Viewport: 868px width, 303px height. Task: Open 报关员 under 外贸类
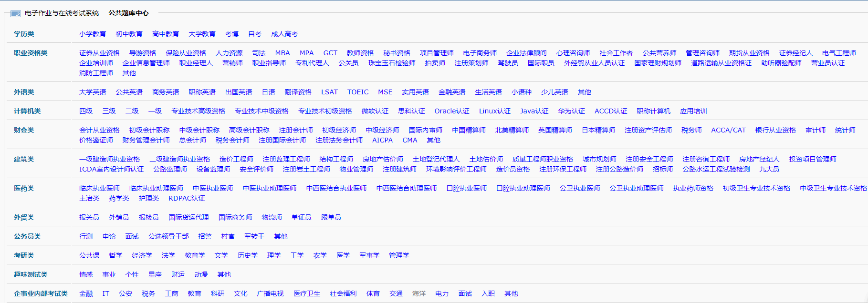(89, 217)
